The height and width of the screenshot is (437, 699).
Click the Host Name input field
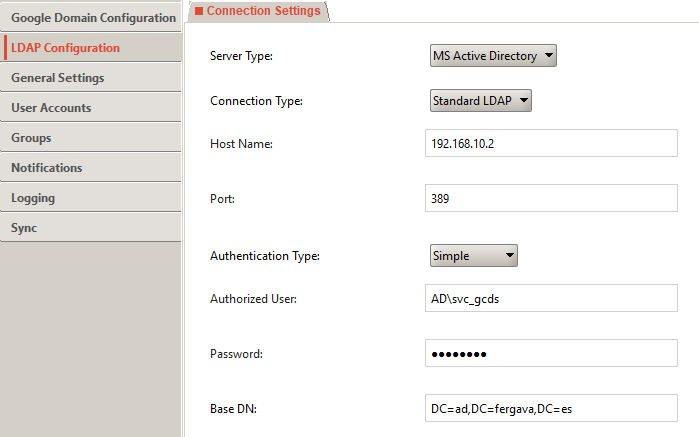[x=551, y=143]
